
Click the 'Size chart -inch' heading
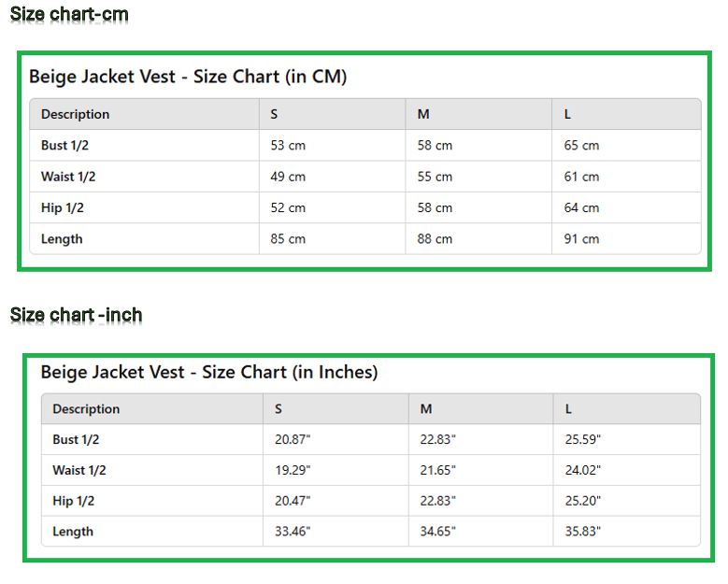pos(76,315)
